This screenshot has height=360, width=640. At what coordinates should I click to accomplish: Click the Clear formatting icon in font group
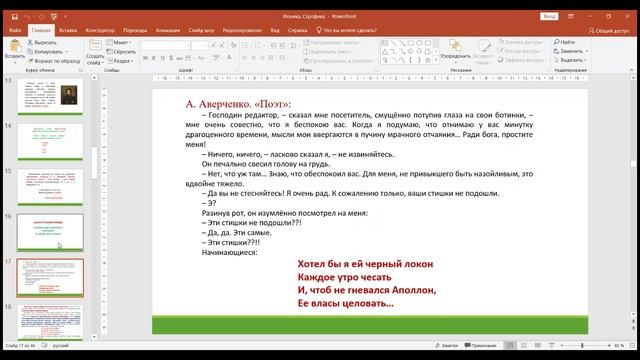click(233, 45)
